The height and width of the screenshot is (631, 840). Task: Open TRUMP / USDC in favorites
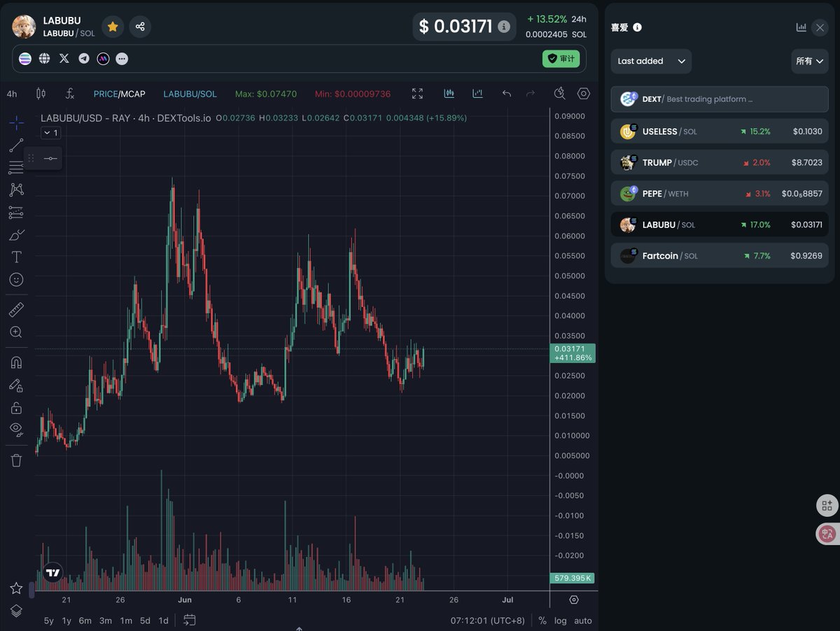pos(720,162)
